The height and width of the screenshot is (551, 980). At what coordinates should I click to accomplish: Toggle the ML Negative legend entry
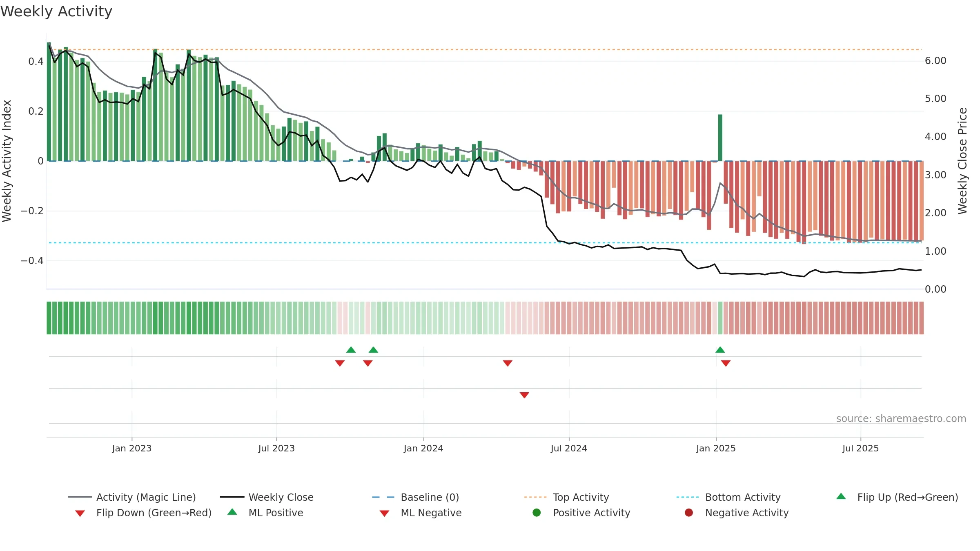421,513
